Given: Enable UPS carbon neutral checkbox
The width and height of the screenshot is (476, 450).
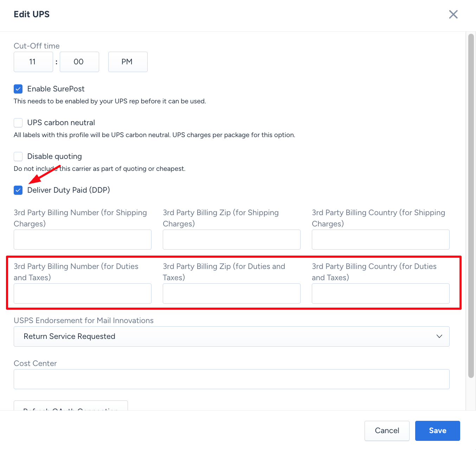Looking at the screenshot, I should click(x=18, y=123).
